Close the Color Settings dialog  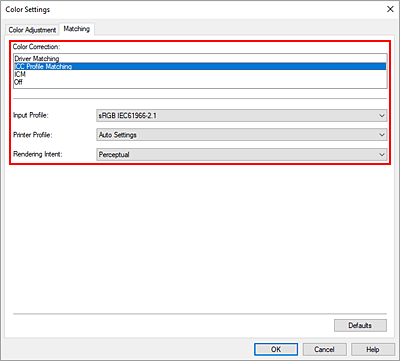390,9
